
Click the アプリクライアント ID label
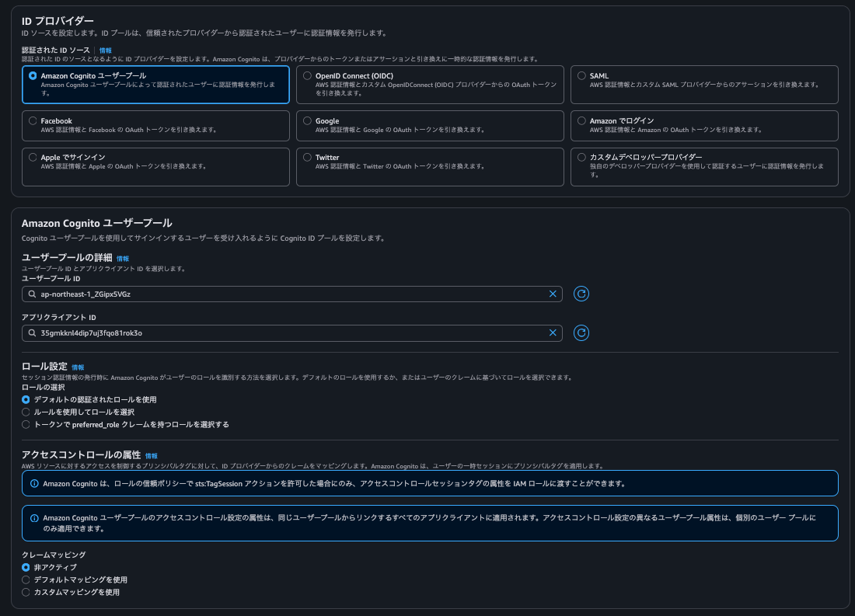pos(59,317)
